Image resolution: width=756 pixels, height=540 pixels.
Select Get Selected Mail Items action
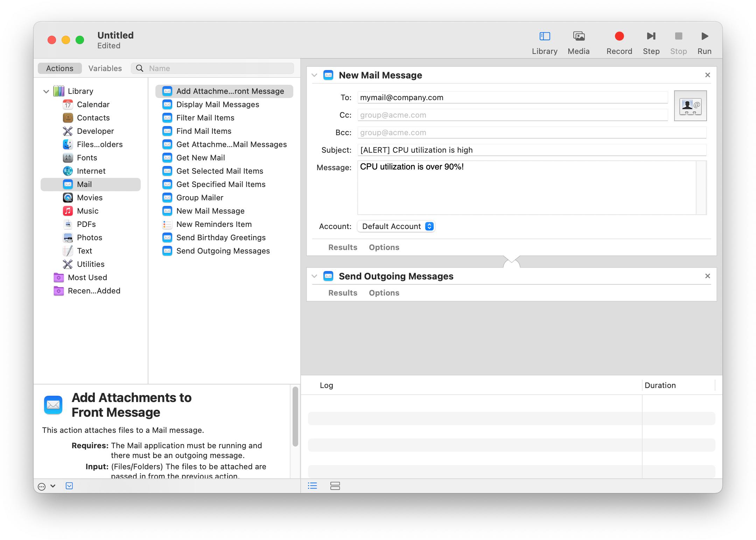(x=224, y=171)
